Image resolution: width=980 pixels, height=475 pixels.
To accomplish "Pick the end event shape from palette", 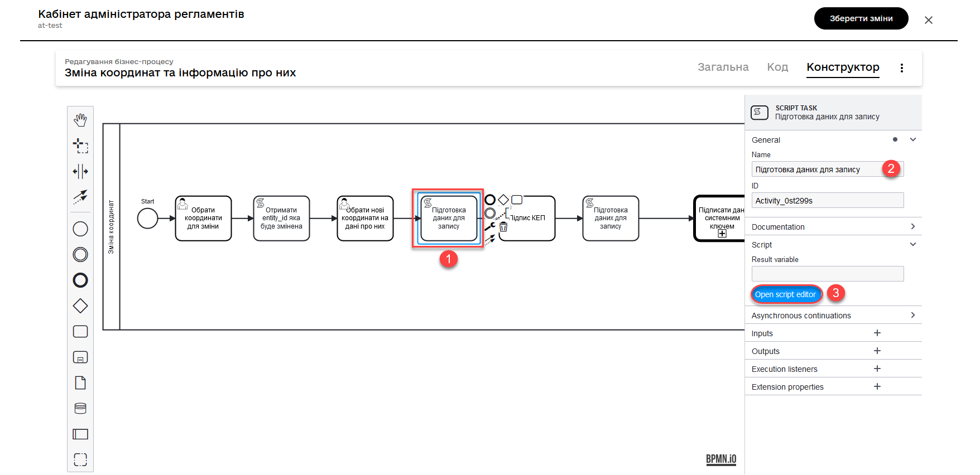I will pos(80,280).
